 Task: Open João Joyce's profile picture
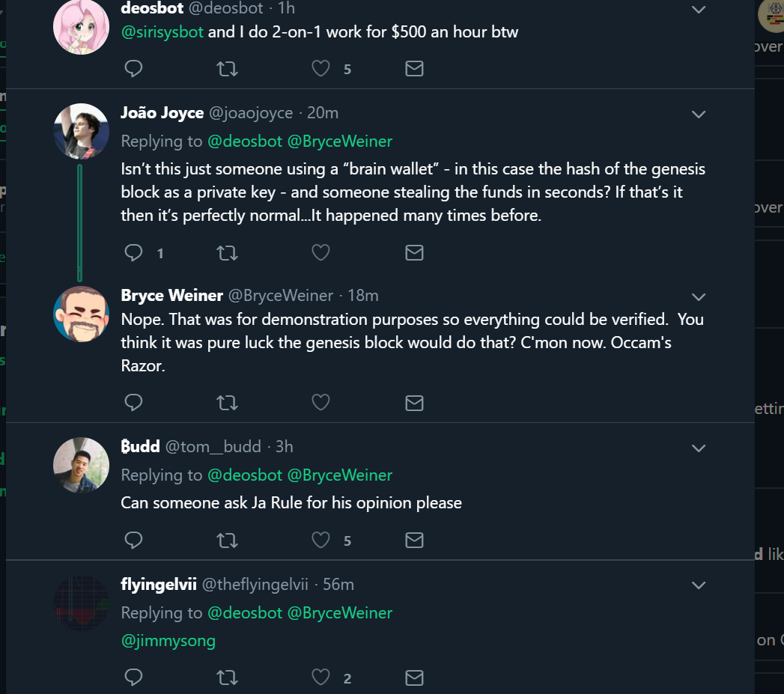(x=82, y=131)
